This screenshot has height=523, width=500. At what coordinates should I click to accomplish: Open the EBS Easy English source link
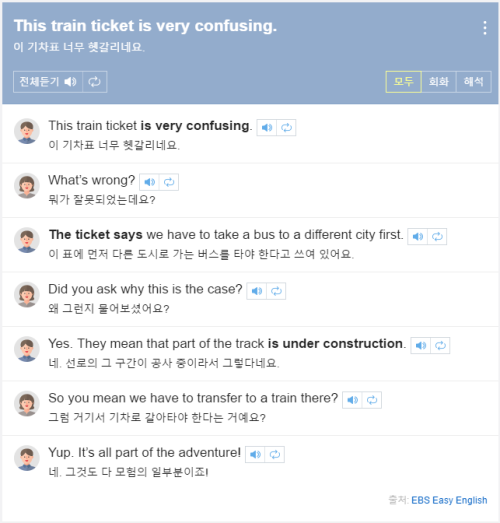(x=449, y=500)
